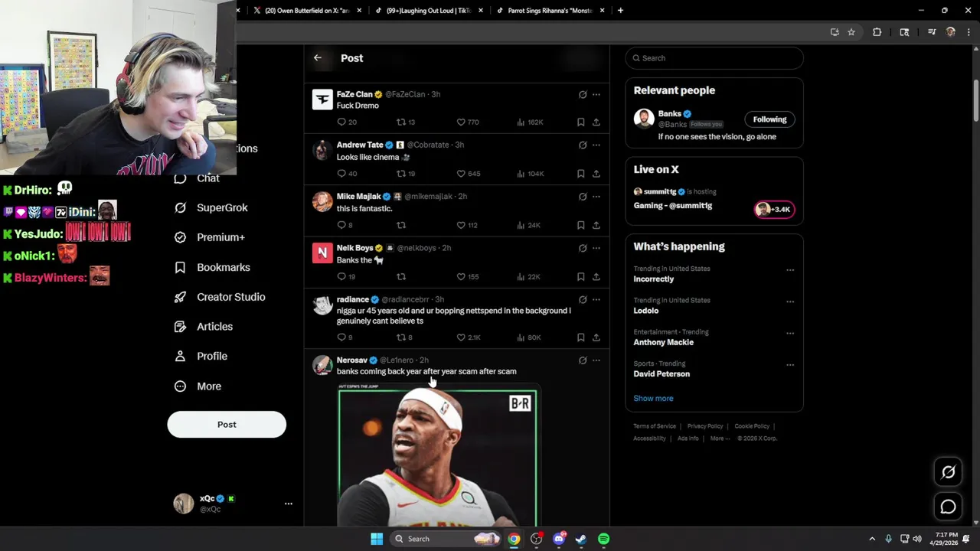
Task: Open Articles in sidebar
Action: [x=203, y=327]
